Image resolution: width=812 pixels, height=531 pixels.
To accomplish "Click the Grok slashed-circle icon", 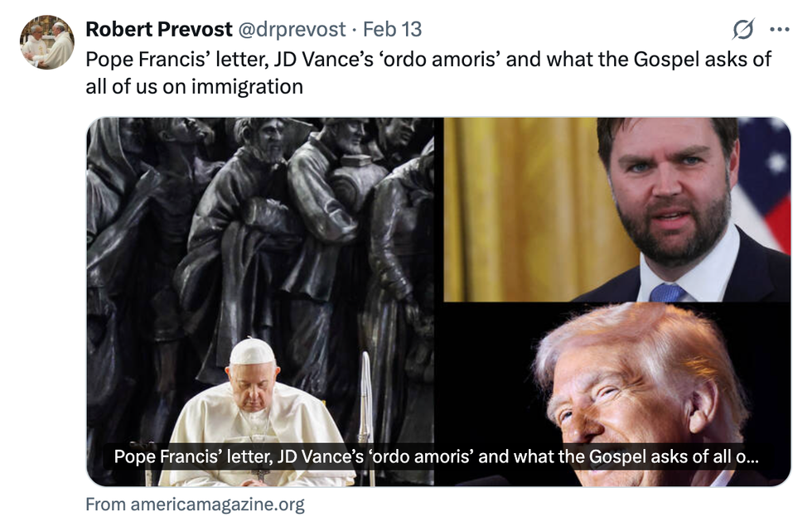I will click(x=743, y=29).
